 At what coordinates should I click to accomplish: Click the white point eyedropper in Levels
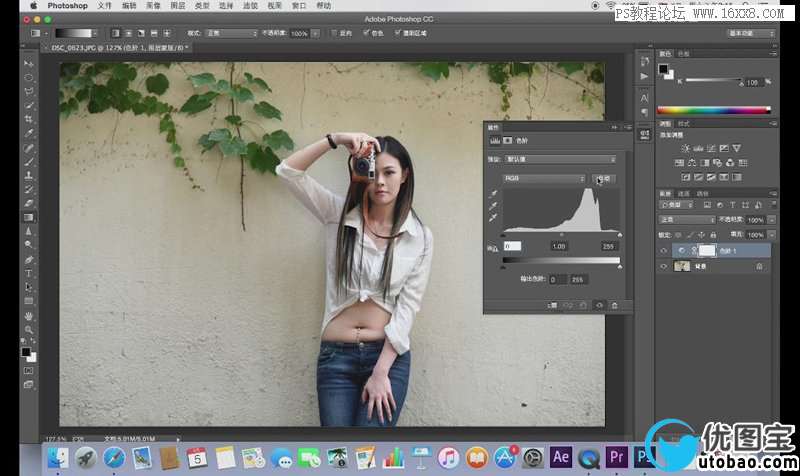[492, 217]
